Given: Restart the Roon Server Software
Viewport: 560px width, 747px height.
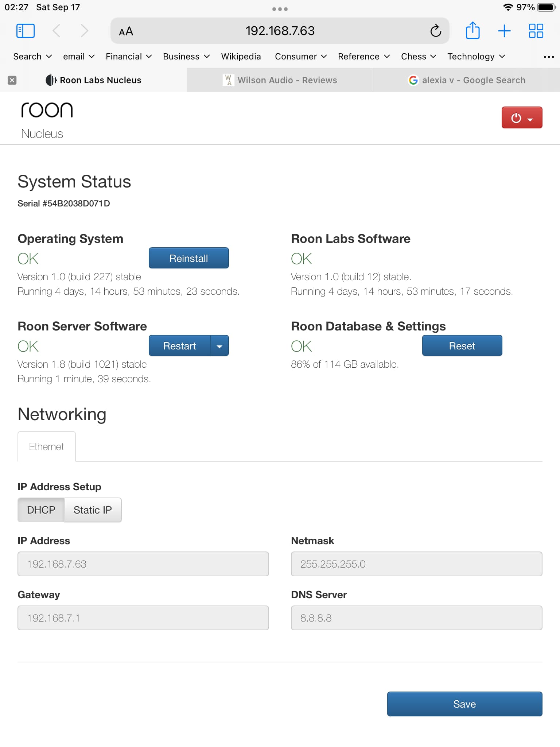Looking at the screenshot, I should tap(179, 346).
